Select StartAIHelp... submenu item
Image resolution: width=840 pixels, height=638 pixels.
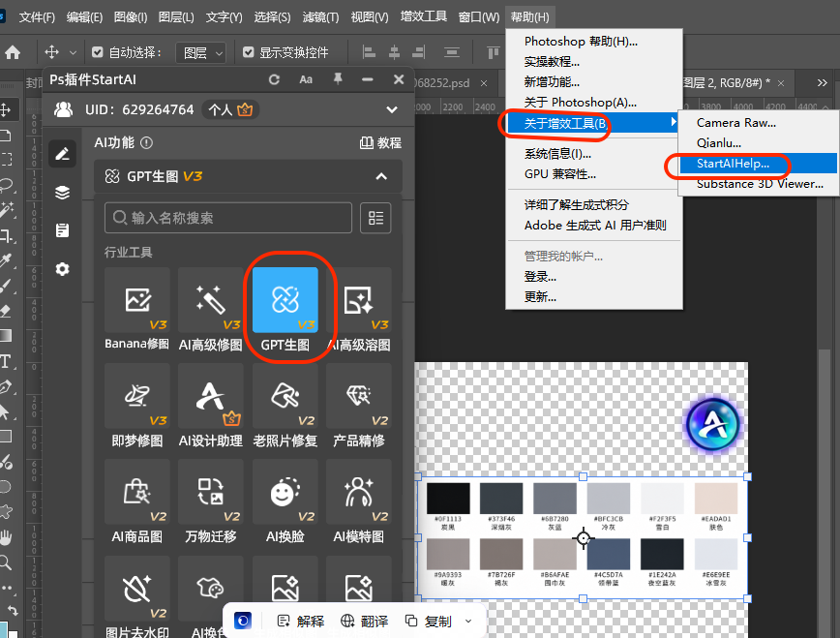pyautogui.click(x=759, y=164)
